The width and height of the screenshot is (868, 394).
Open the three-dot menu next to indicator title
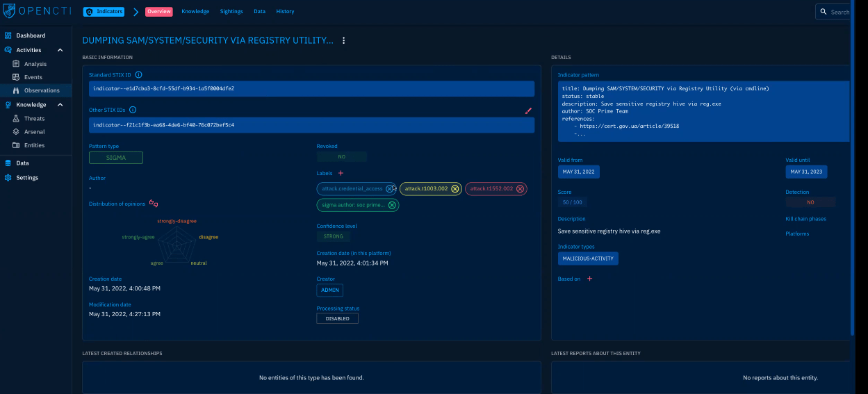[343, 41]
